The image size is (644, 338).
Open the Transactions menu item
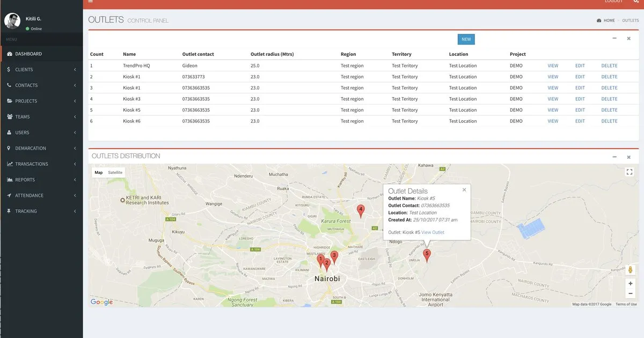coord(41,164)
